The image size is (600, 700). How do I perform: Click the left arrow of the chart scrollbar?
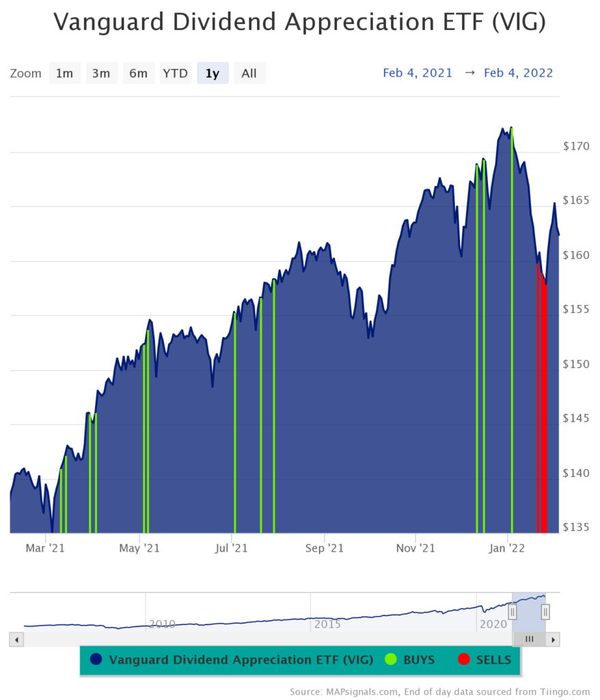(15, 639)
